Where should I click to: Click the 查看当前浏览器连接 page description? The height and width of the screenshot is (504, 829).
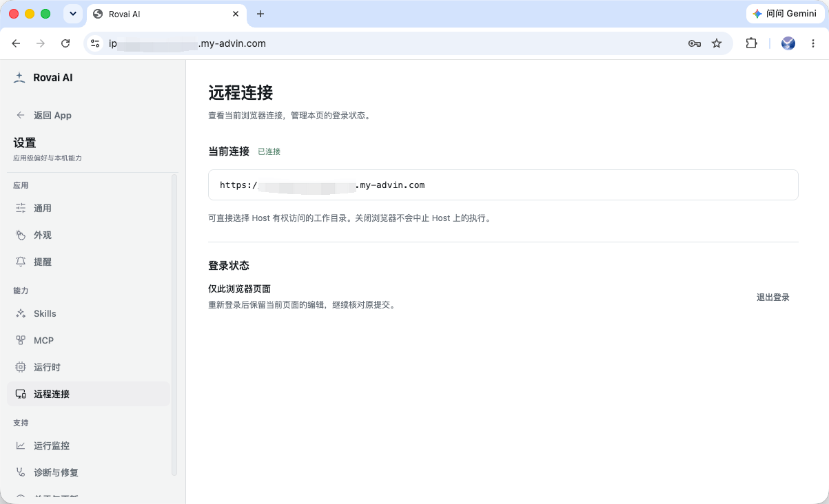[x=289, y=116]
